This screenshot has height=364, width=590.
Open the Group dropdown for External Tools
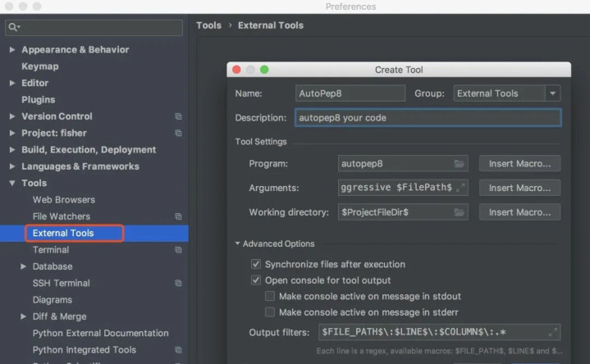553,93
